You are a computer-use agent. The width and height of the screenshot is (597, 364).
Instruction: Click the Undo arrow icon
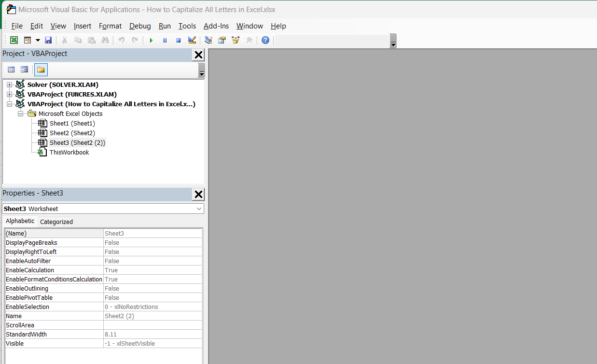click(122, 40)
